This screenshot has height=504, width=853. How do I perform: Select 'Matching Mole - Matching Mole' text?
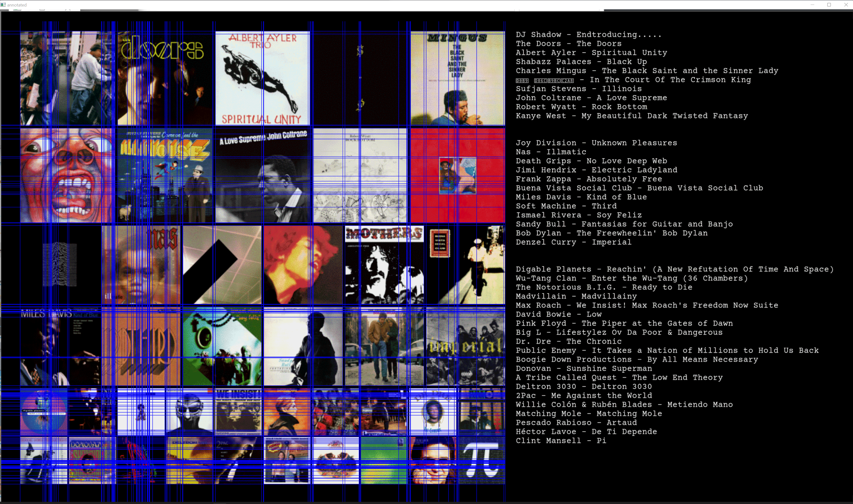coord(589,414)
